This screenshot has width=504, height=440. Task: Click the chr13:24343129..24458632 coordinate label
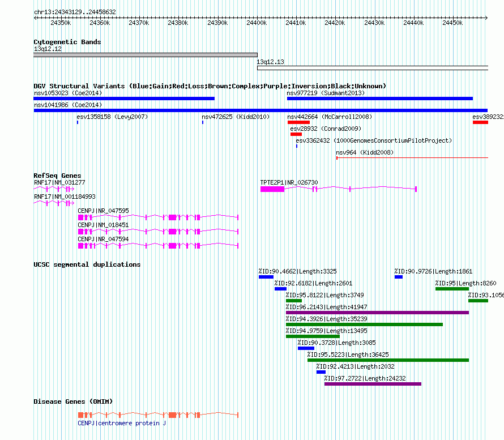pyautogui.click(x=75, y=12)
